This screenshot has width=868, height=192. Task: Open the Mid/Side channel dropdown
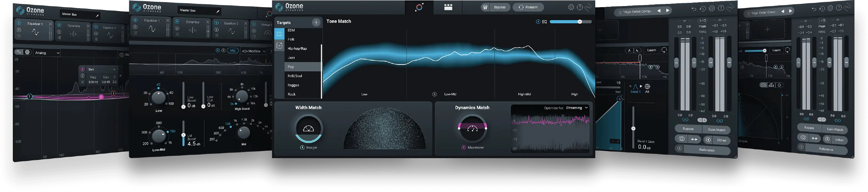(254, 51)
